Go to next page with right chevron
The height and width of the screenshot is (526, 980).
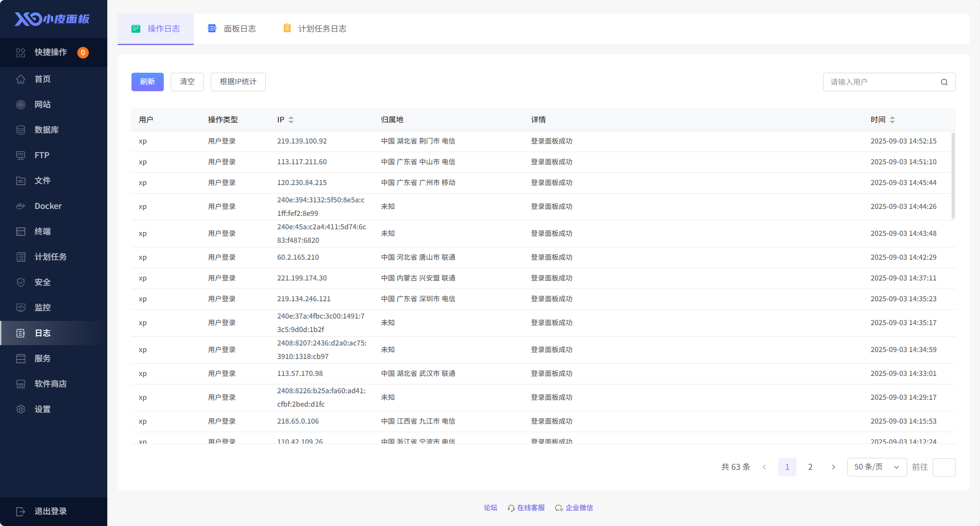(833, 467)
